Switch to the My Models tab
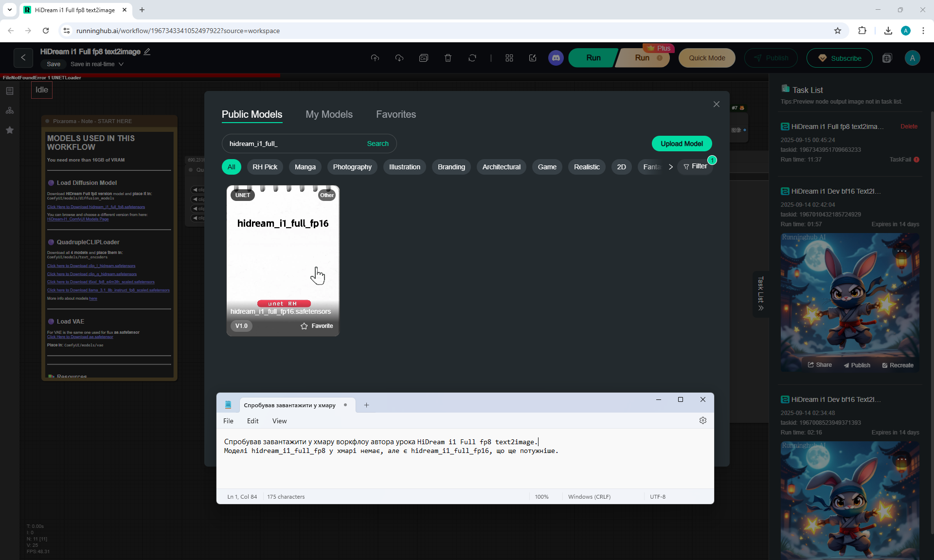This screenshot has width=934, height=560. [x=329, y=114]
